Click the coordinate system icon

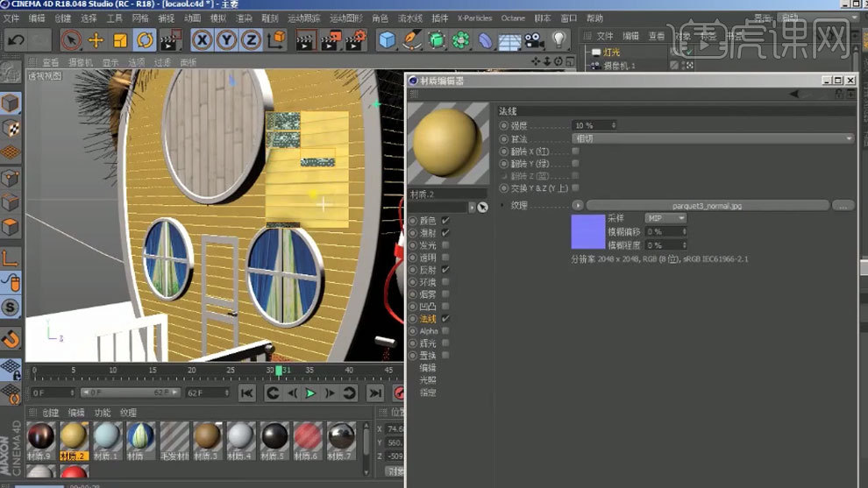[x=276, y=39]
